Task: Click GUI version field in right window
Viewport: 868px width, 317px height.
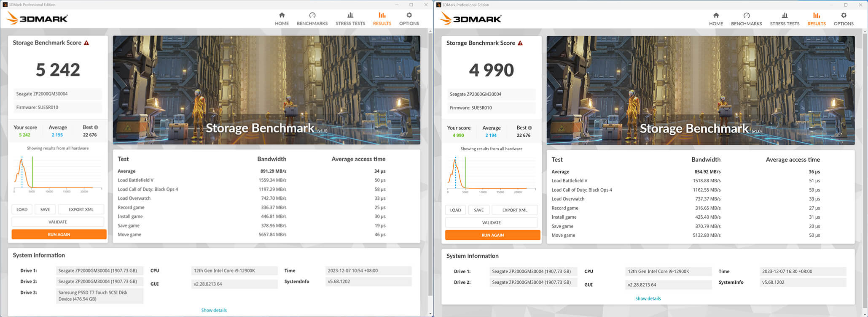Action: [668, 284]
